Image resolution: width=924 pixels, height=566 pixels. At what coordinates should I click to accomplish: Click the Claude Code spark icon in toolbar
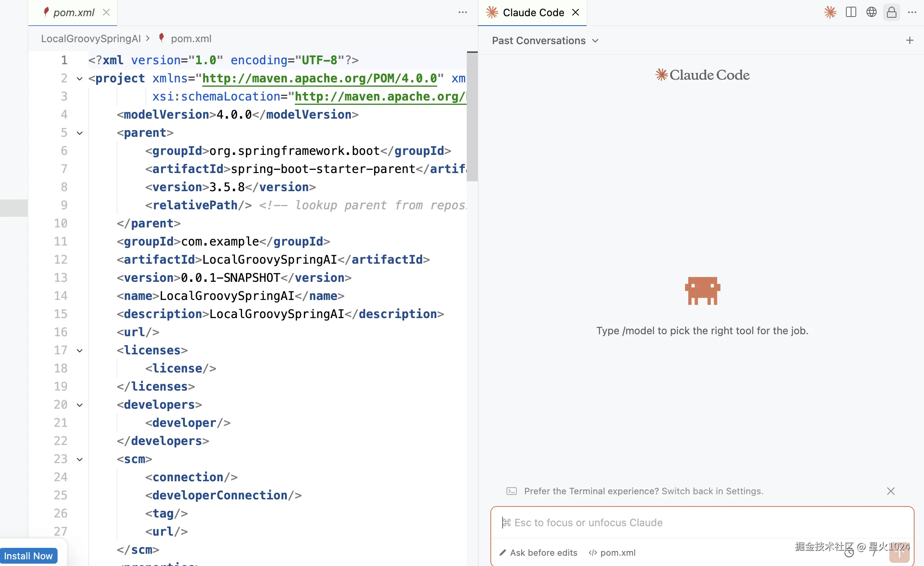point(830,12)
